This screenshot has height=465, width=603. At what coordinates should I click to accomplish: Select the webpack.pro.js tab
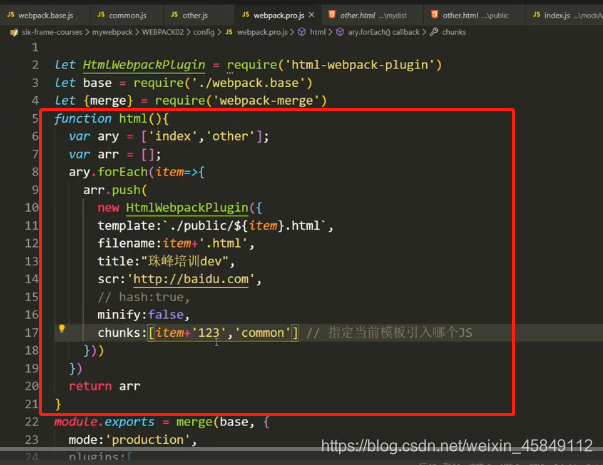click(x=278, y=15)
